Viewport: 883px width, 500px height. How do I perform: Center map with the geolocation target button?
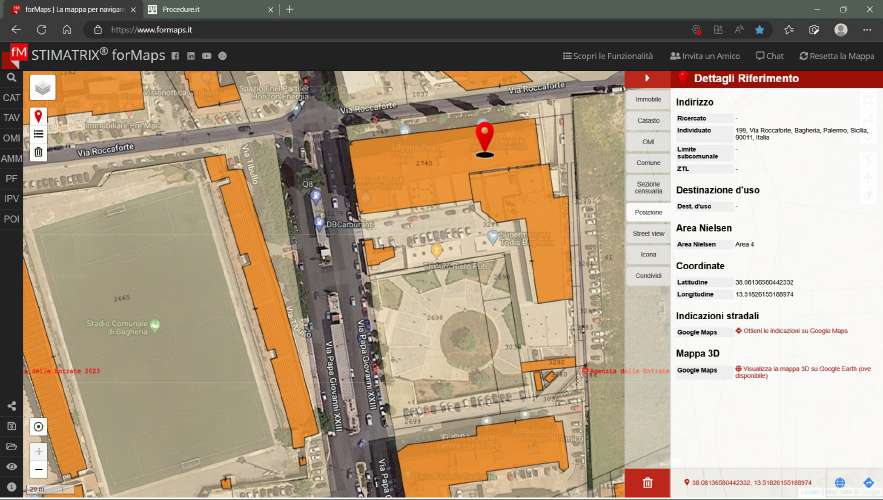coord(39,427)
